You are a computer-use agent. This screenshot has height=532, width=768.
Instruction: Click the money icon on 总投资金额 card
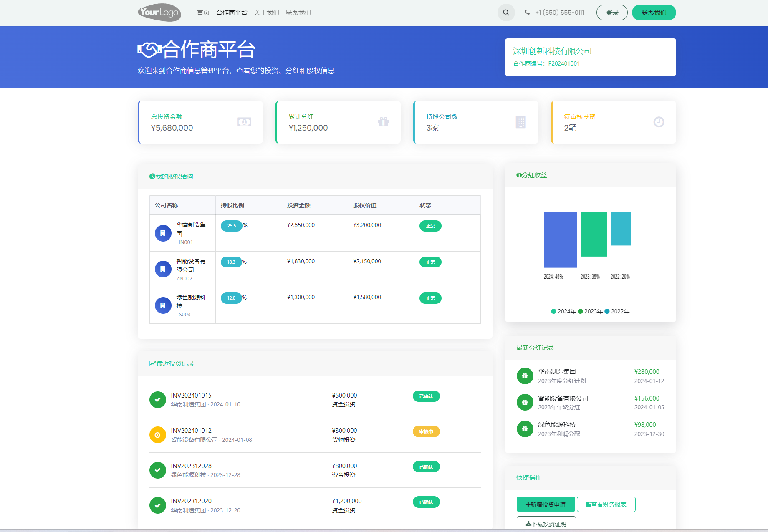244,122
